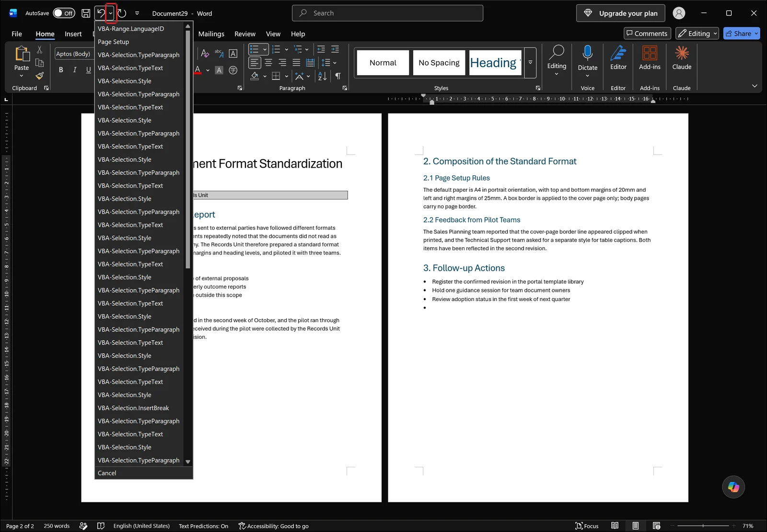Image resolution: width=767 pixels, height=532 pixels.
Task: Click the Copy icon in Clipboard group
Action: [39, 62]
